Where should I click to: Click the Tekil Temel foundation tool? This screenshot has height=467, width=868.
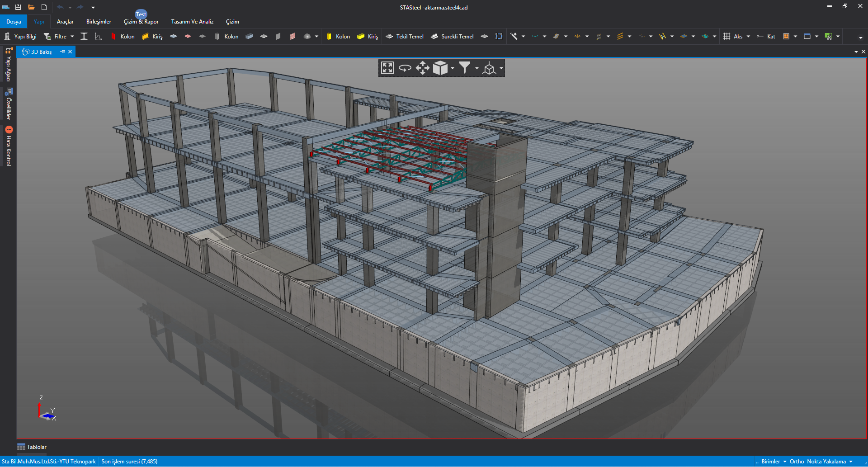[405, 37]
